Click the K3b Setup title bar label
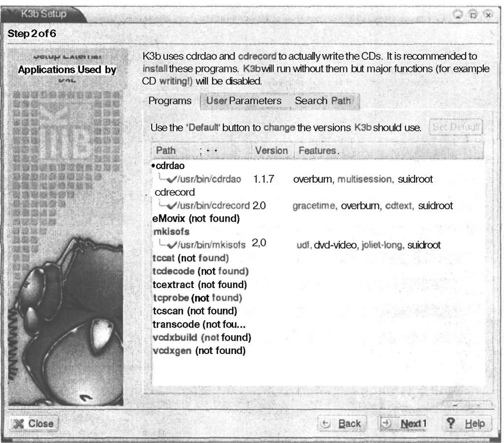 [x=44, y=14]
